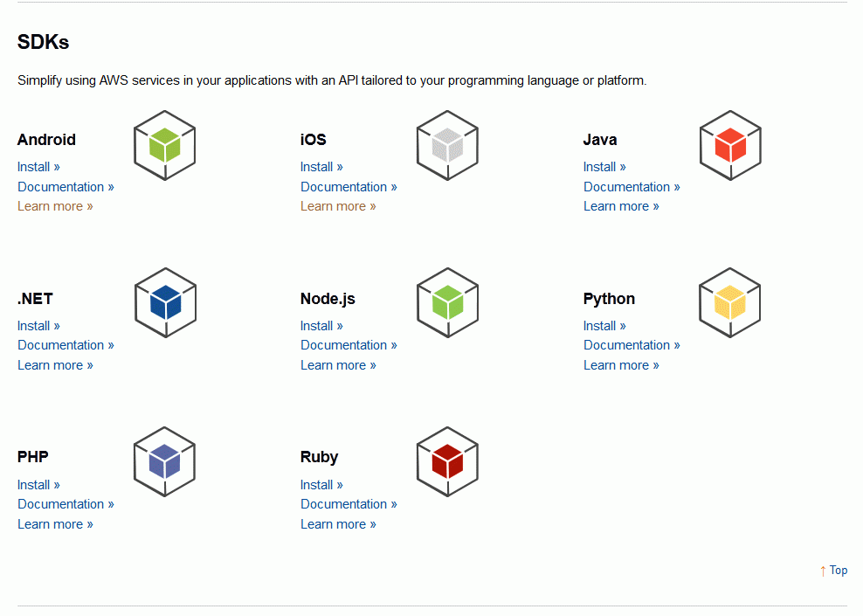863x616 pixels.
Task: Click the Android SDK cube icon
Action: tap(164, 145)
